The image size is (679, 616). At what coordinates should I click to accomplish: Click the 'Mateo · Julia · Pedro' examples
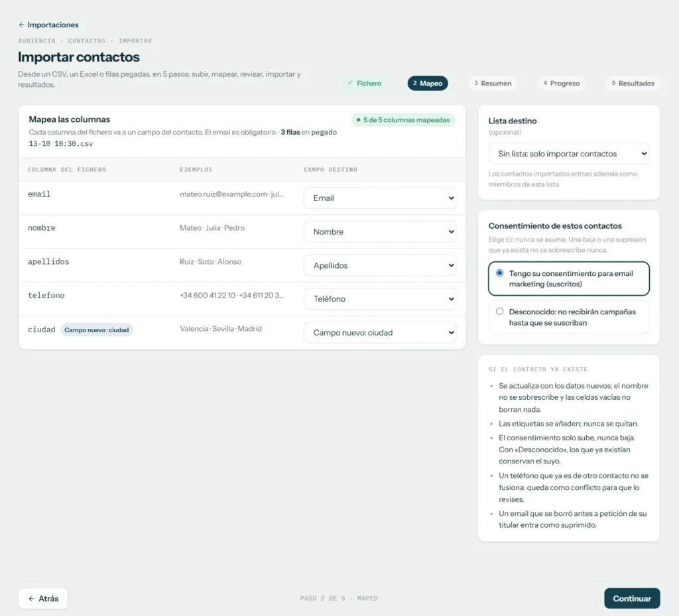(212, 227)
